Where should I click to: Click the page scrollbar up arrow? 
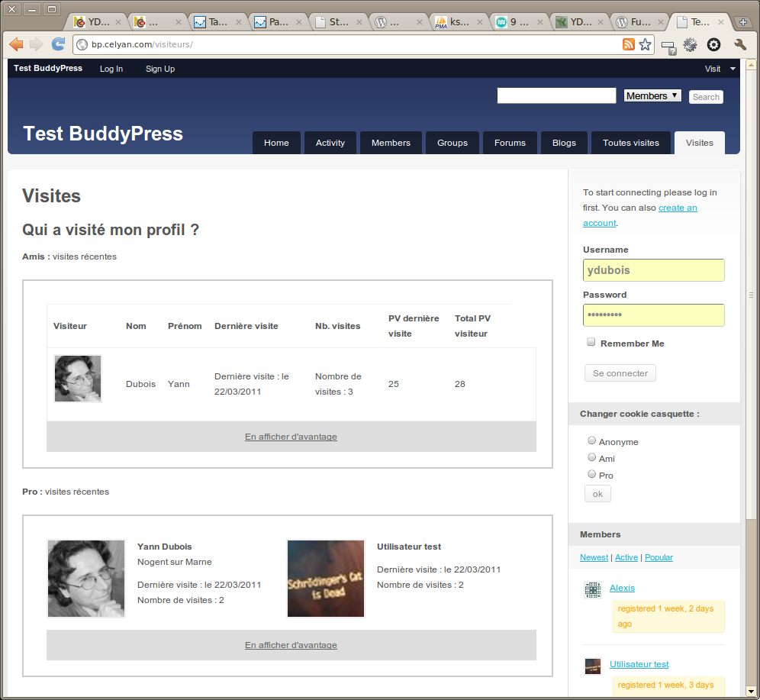point(751,64)
